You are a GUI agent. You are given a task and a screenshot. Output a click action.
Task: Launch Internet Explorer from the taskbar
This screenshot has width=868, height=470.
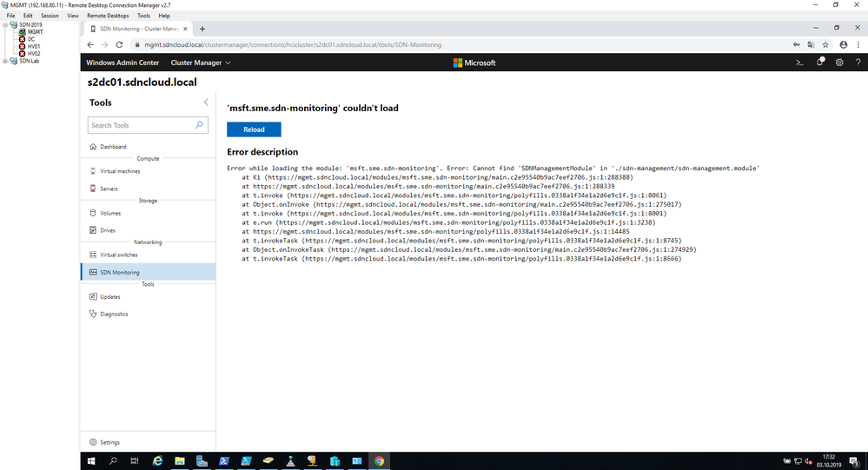158,460
